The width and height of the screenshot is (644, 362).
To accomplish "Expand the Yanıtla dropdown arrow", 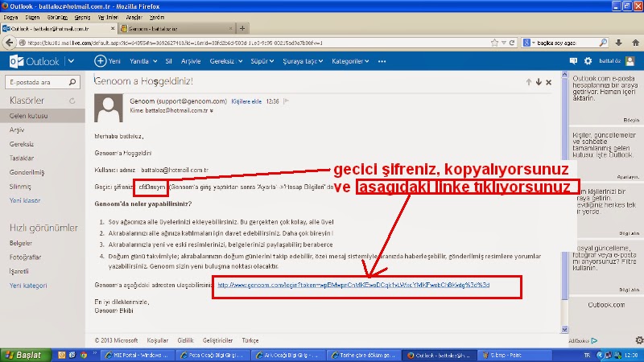I will click(155, 61).
